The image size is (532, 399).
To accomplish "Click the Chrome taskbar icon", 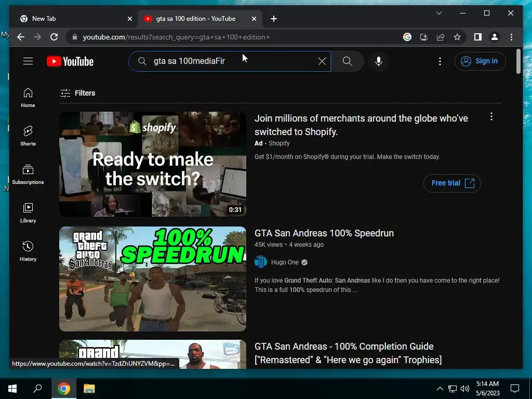I will 64,389.
